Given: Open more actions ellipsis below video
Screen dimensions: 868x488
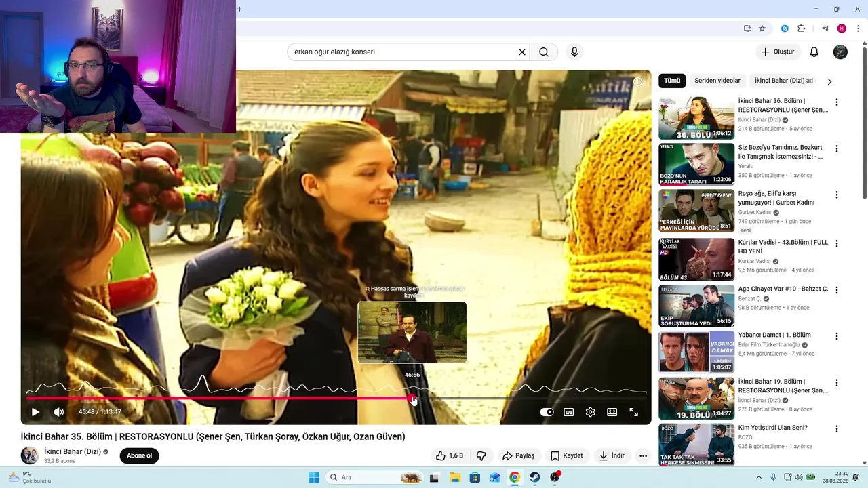Looking at the screenshot, I should (643, 455).
